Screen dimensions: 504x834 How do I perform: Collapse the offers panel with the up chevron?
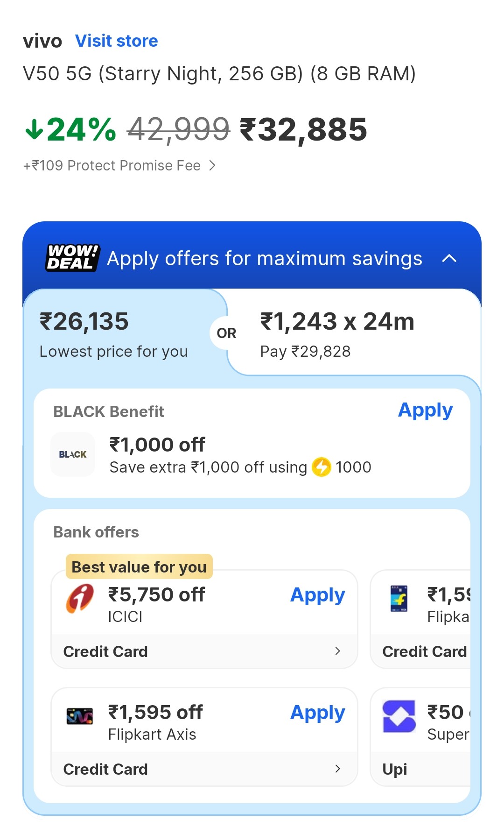click(x=449, y=258)
